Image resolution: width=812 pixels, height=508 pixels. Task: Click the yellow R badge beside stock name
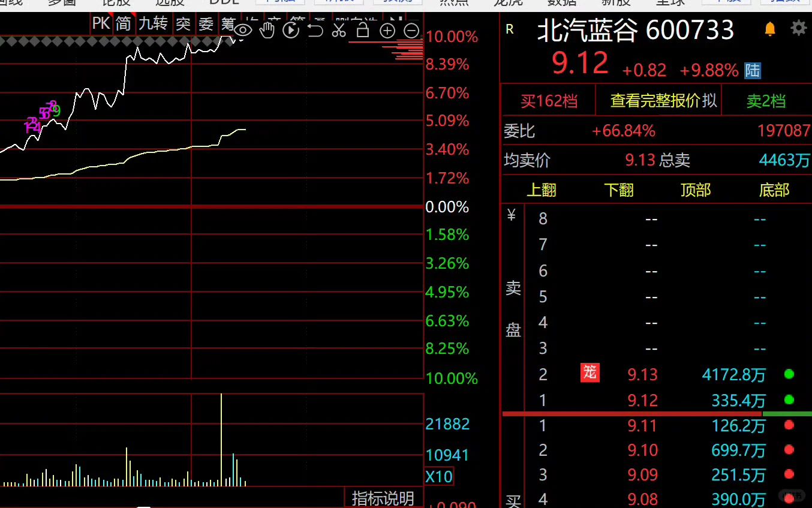coord(510,29)
